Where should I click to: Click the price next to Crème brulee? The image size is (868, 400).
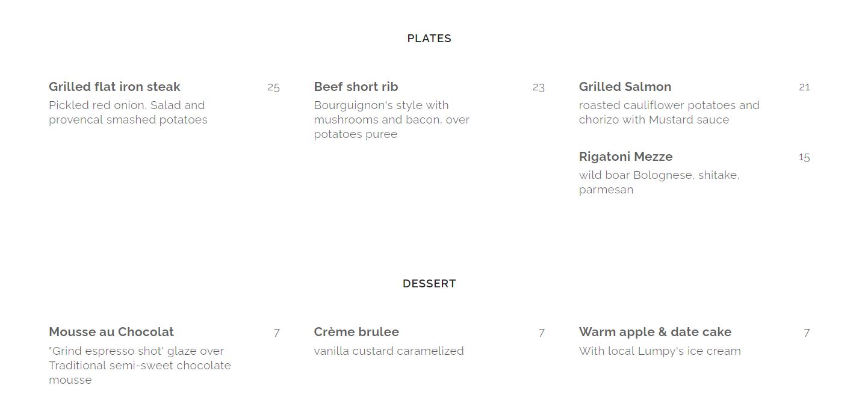(542, 333)
